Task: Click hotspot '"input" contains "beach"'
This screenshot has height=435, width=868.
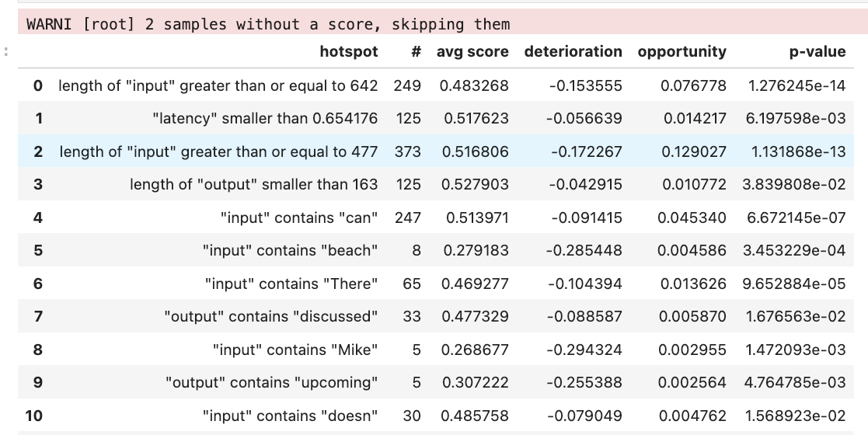Action: tap(290, 251)
